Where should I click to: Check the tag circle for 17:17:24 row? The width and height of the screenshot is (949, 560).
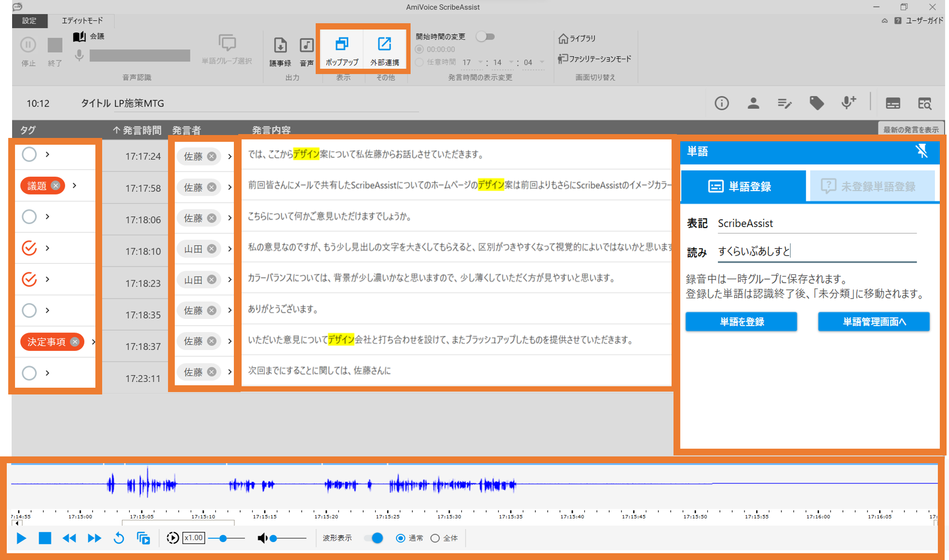click(x=29, y=154)
